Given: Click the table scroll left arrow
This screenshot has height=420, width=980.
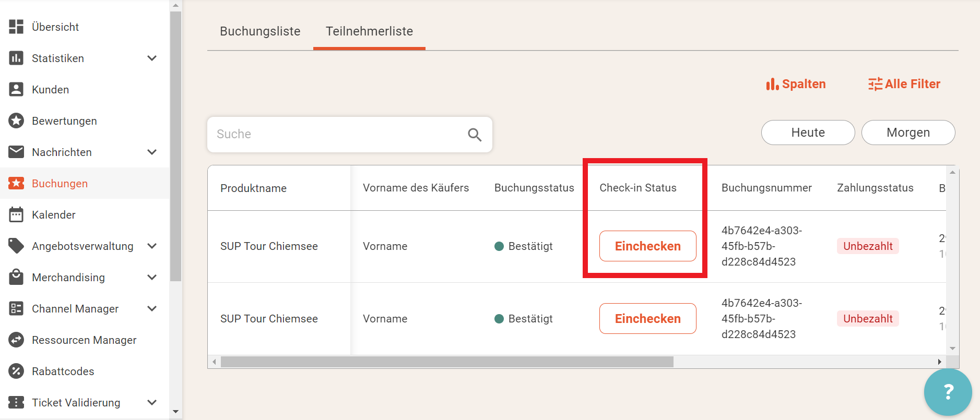Looking at the screenshot, I should click(x=214, y=362).
